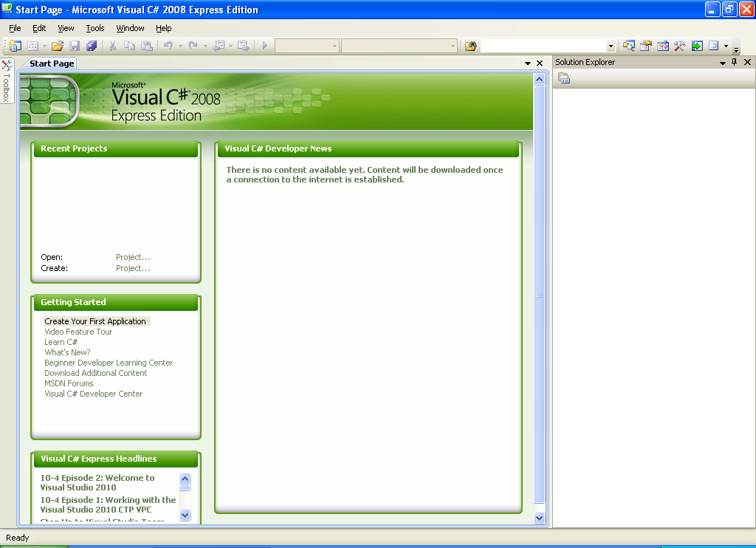Click the Save floppy disk icon
Image resolution: width=756 pixels, height=548 pixels.
(75, 46)
